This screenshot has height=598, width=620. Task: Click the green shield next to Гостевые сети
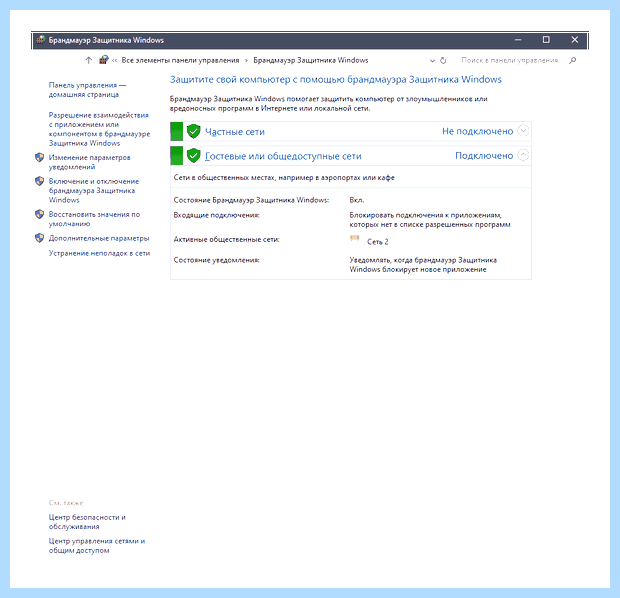[x=193, y=155]
